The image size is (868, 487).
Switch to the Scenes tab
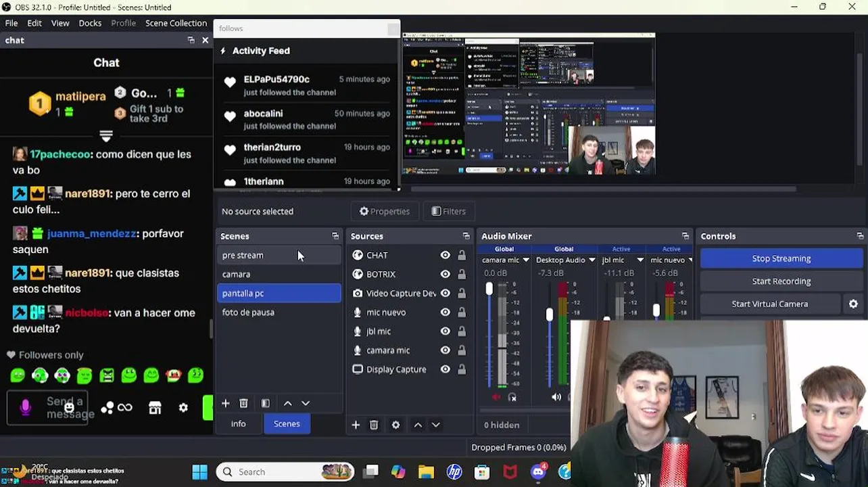[287, 423]
